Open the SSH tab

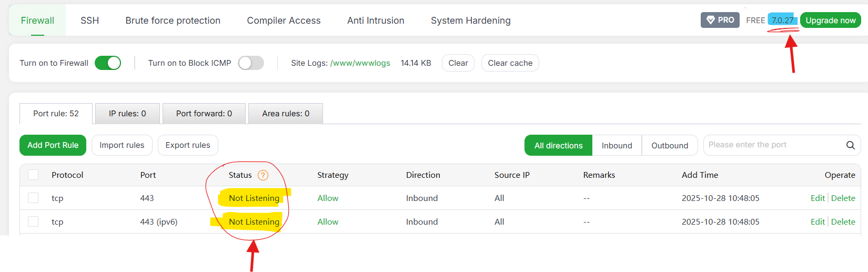[89, 21]
